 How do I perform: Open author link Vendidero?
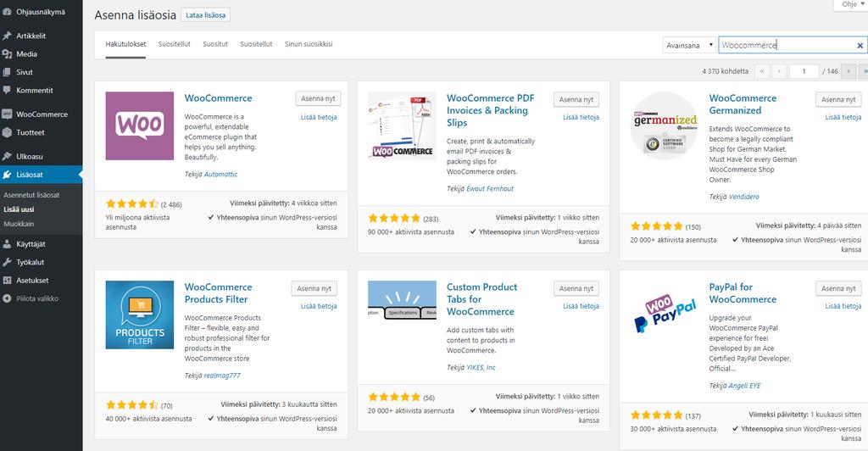pyautogui.click(x=744, y=197)
